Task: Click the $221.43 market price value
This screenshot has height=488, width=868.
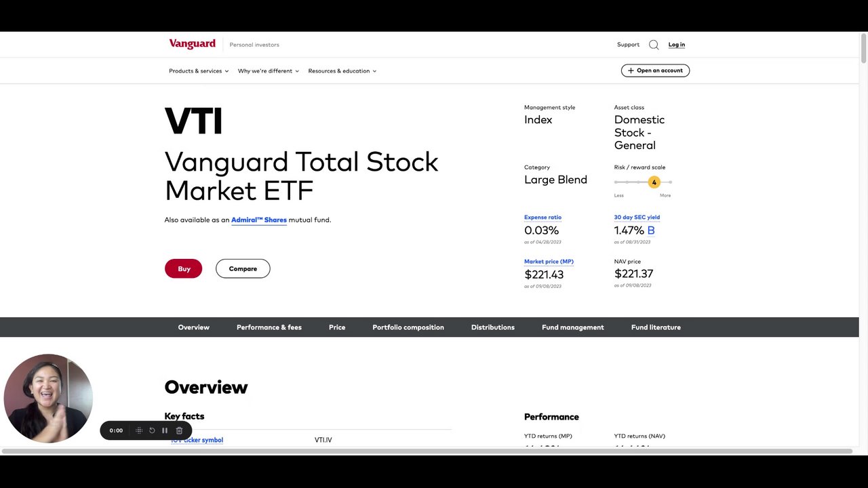Action: coord(544,274)
